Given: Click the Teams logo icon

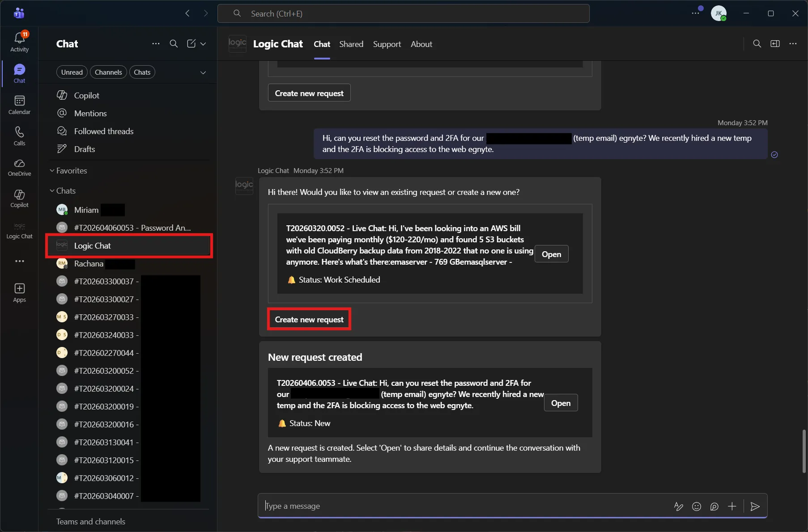Looking at the screenshot, I should coord(19,13).
